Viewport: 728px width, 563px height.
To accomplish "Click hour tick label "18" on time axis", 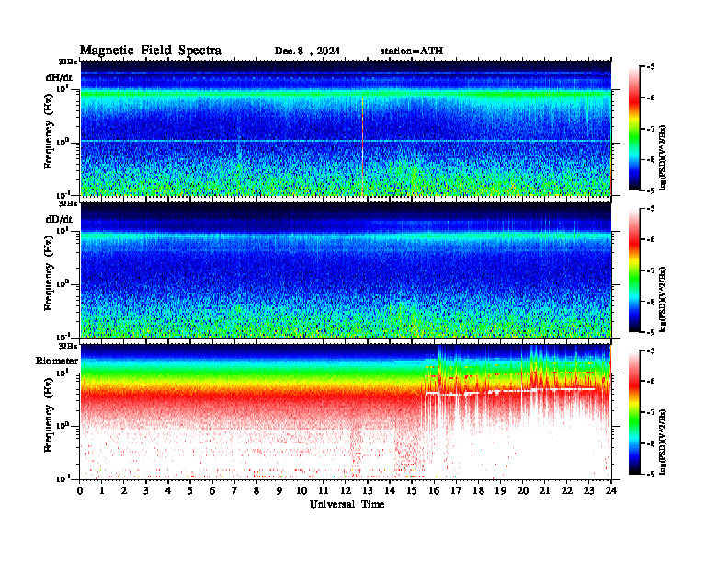I will click(x=478, y=490).
